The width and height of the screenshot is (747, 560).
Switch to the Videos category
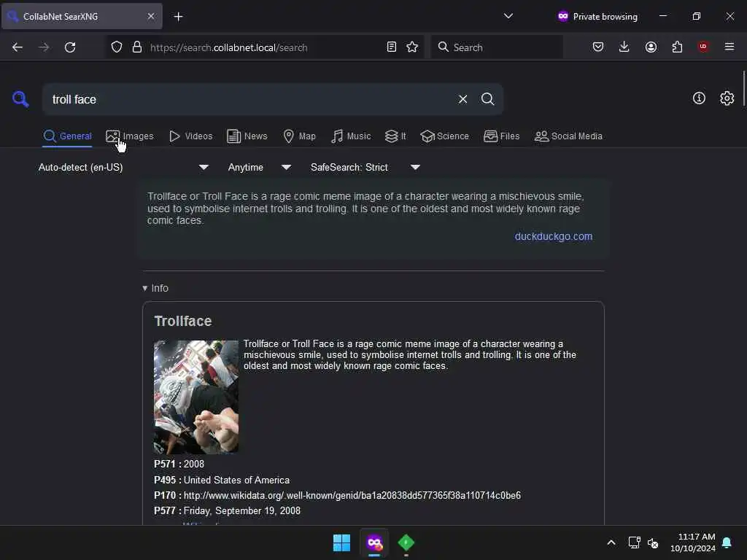click(x=191, y=136)
